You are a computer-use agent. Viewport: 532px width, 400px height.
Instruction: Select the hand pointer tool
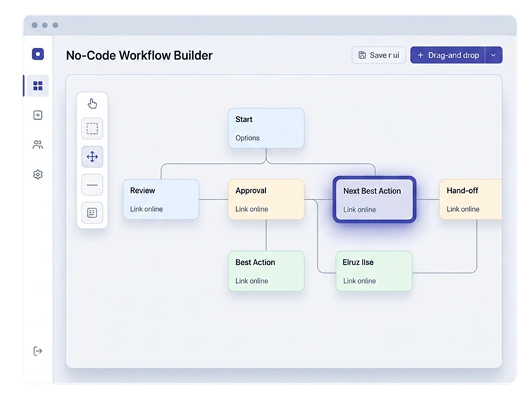[92, 104]
